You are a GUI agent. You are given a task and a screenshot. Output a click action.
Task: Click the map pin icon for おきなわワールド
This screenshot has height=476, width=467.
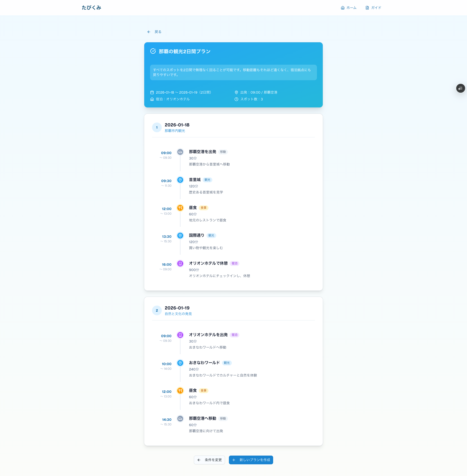(x=180, y=363)
